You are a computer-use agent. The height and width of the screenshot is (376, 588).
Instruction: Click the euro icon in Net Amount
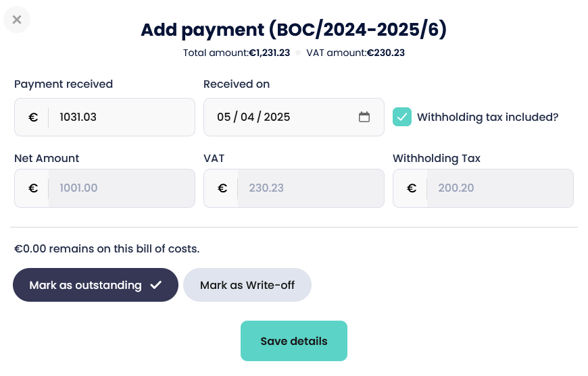point(32,188)
